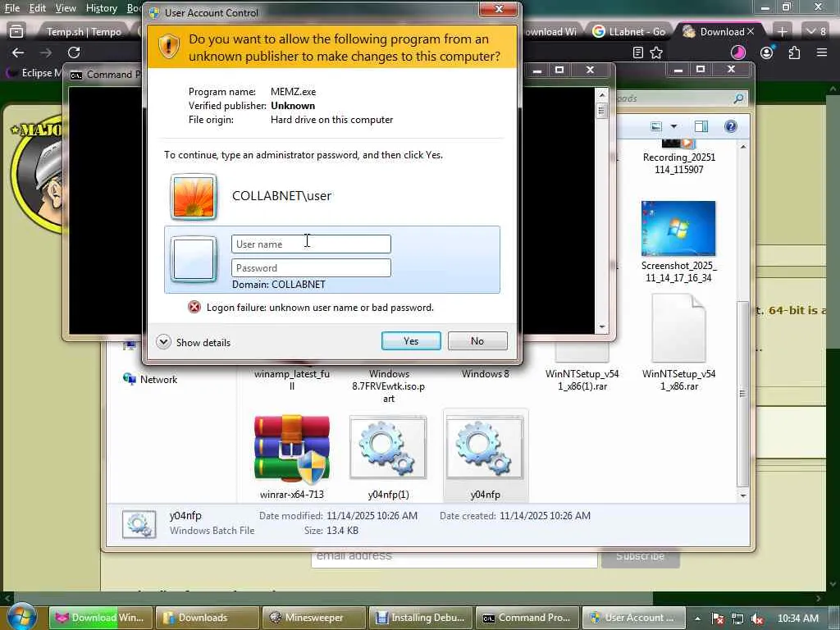
Task: Switch to Minesweeper taskbar button
Action: click(314, 618)
